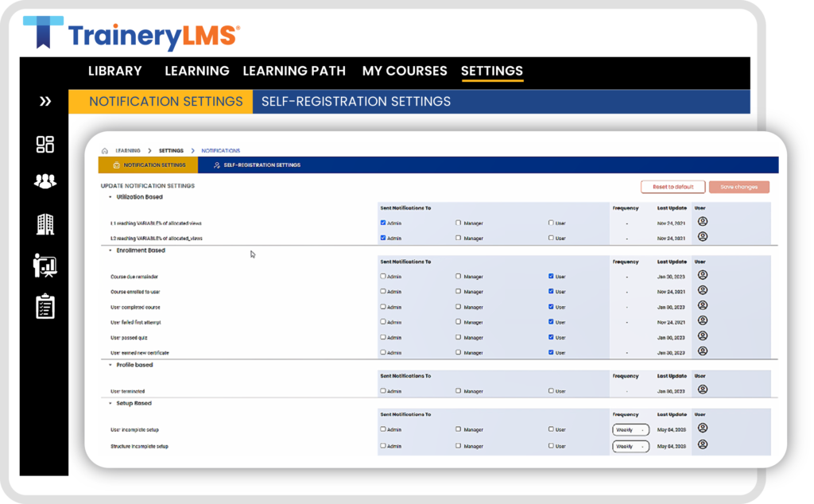Open Weekly frequency dropdown for User incomplete setup
814x504 pixels.
click(x=630, y=430)
